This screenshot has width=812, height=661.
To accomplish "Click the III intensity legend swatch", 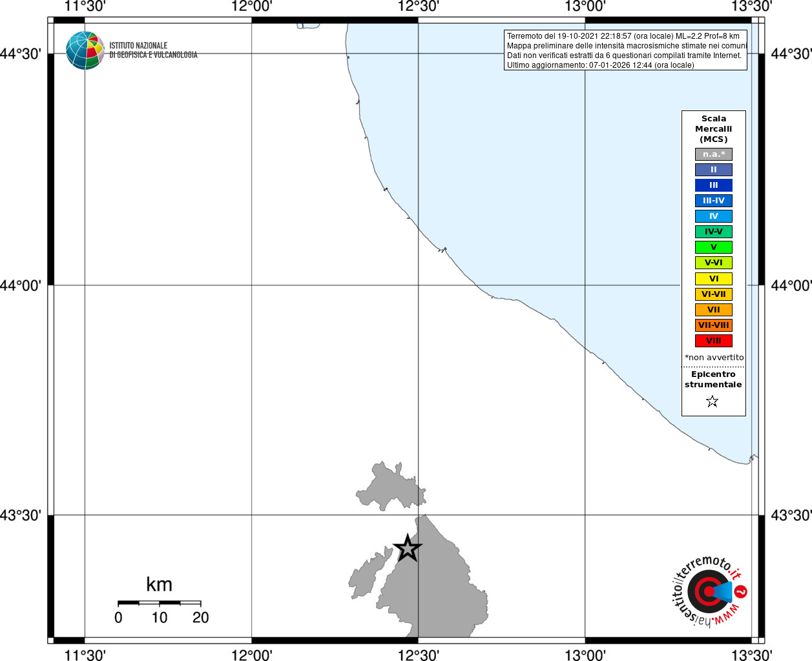I will (714, 185).
